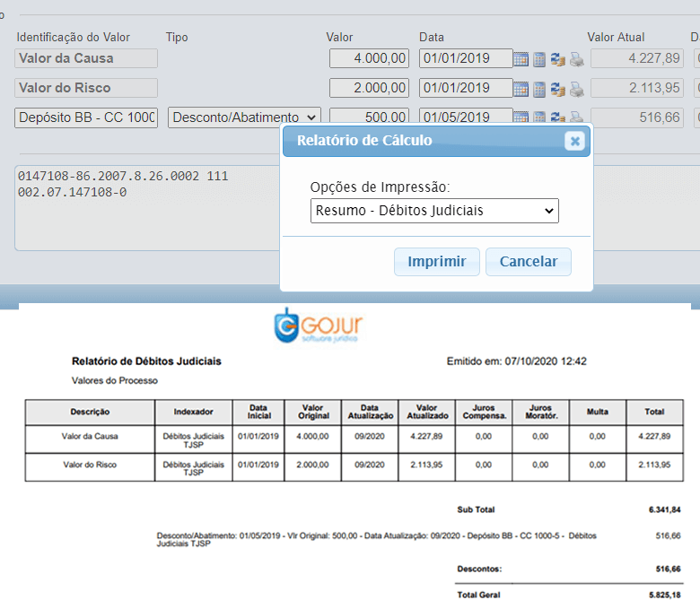This screenshot has width=700, height=600.
Task: Click the 516,66 Valor Atual field
Action: pyautogui.click(x=637, y=117)
